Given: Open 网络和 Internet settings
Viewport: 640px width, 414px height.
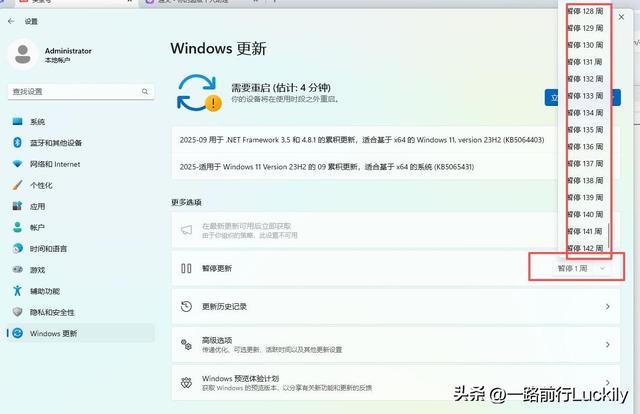Looking at the screenshot, I should pos(81,164).
